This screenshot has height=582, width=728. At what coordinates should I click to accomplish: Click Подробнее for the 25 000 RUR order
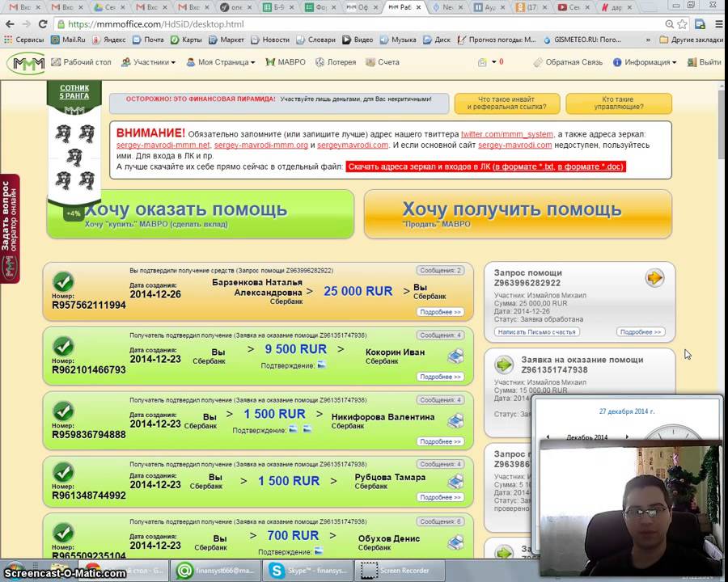pyautogui.click(x=440, y=312)
